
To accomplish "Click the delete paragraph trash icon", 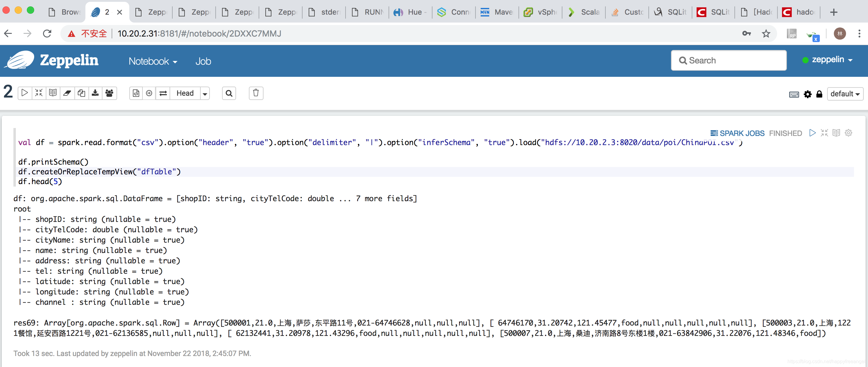I will coord(256,93).
